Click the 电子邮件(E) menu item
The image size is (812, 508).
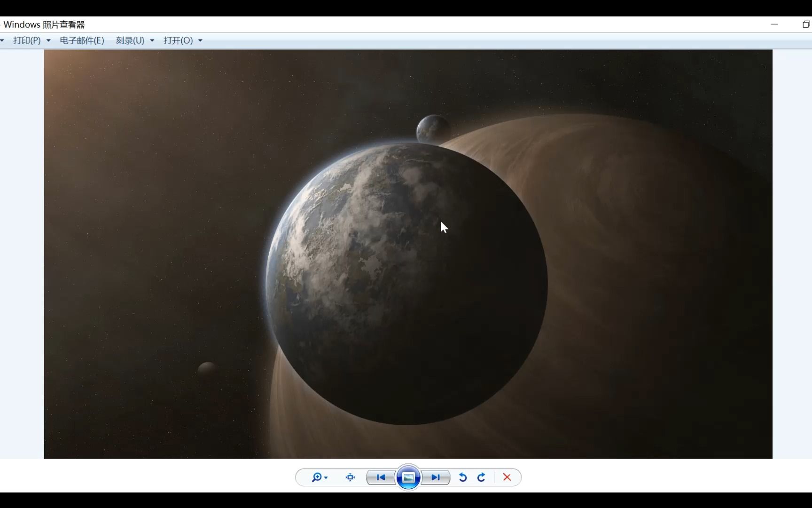pyautogui.click(x=82, y=40)
